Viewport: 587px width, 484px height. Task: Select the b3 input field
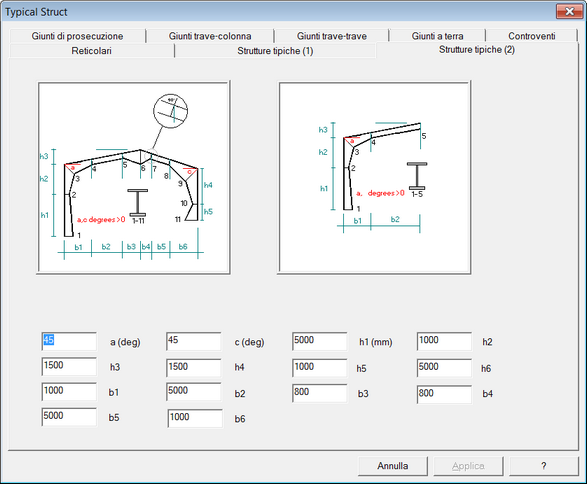320,393
